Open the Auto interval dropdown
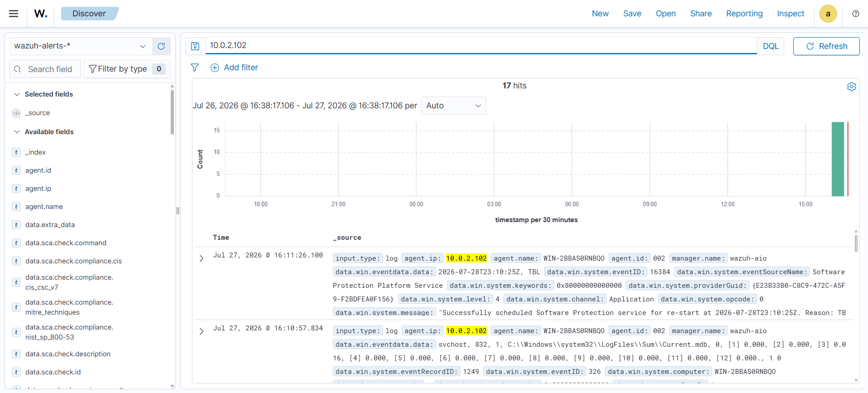868x393 pixels. (x=454, y=106)
